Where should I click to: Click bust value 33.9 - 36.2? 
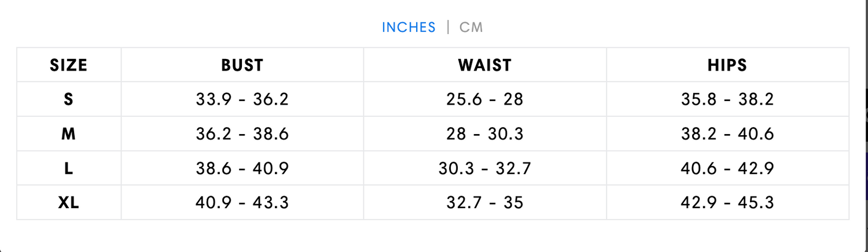coord(242,99)
